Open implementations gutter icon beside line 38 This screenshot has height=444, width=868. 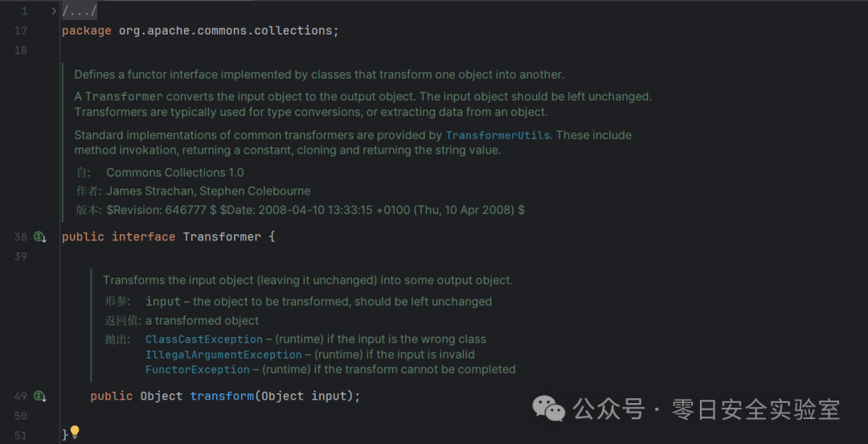pyautogui.click(x=40, y=237)
